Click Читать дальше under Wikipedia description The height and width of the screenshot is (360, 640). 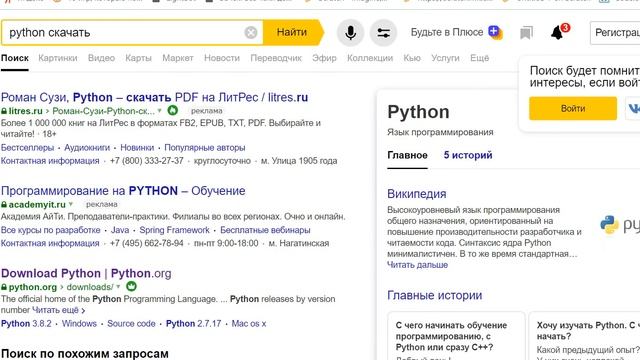pos(417,265)
